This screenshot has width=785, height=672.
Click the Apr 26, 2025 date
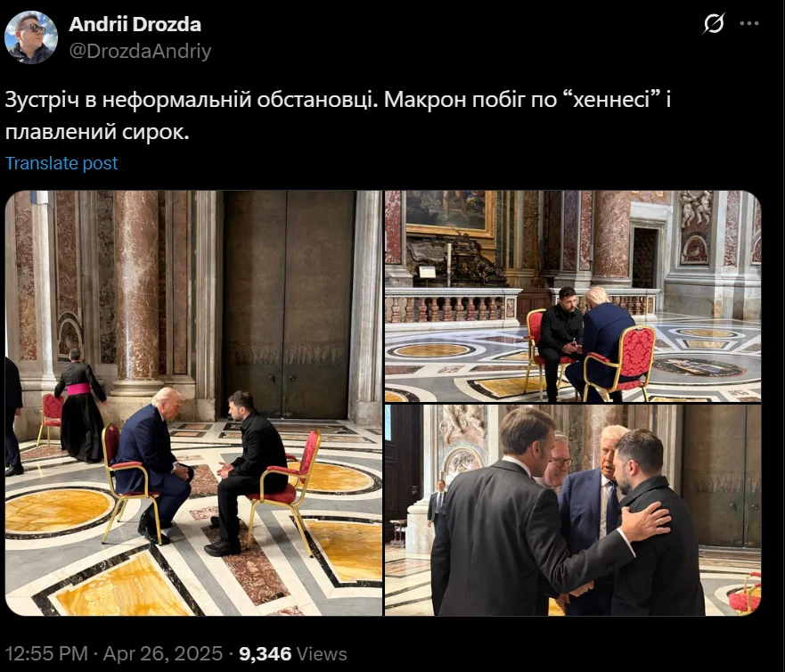(163, 654)
